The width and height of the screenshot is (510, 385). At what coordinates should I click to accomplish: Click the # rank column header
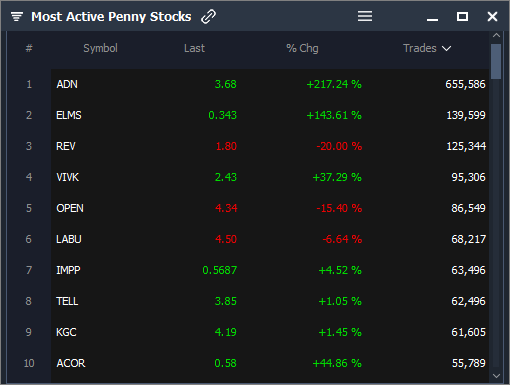[29, 48]
